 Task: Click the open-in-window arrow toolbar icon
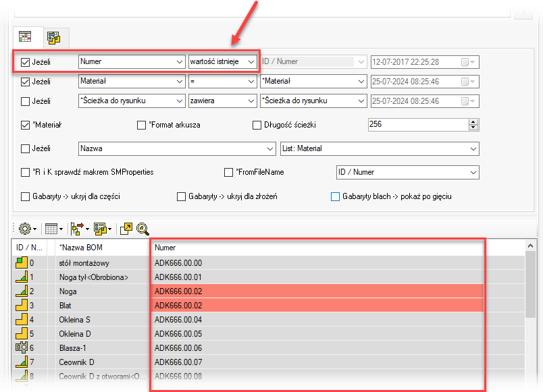[x=126, y=229]
